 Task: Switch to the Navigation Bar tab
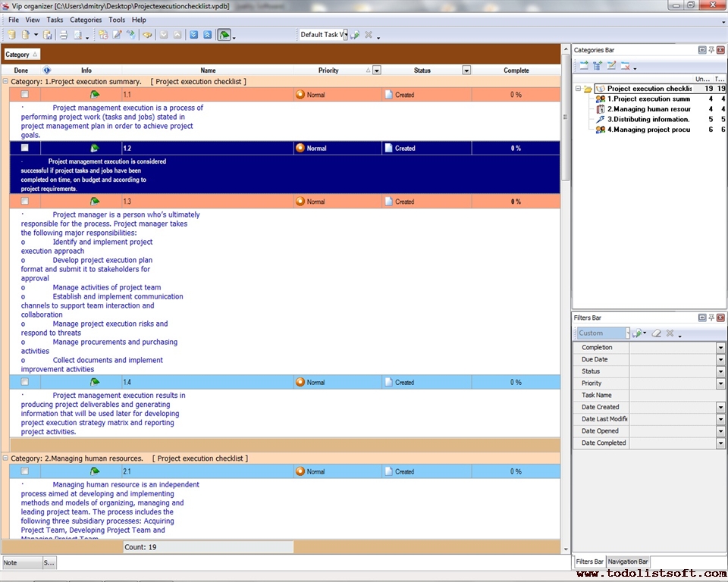click(627, 562)
